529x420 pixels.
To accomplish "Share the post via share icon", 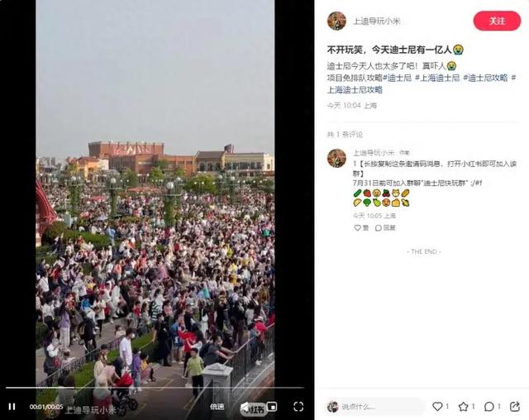I will click(515, 407).
